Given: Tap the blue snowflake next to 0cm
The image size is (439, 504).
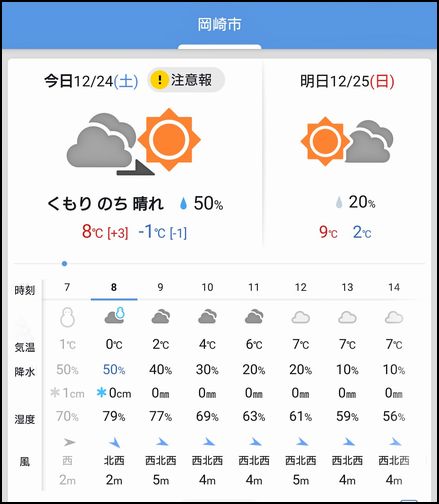Looking at the screenshot, I should coord(101,393).
